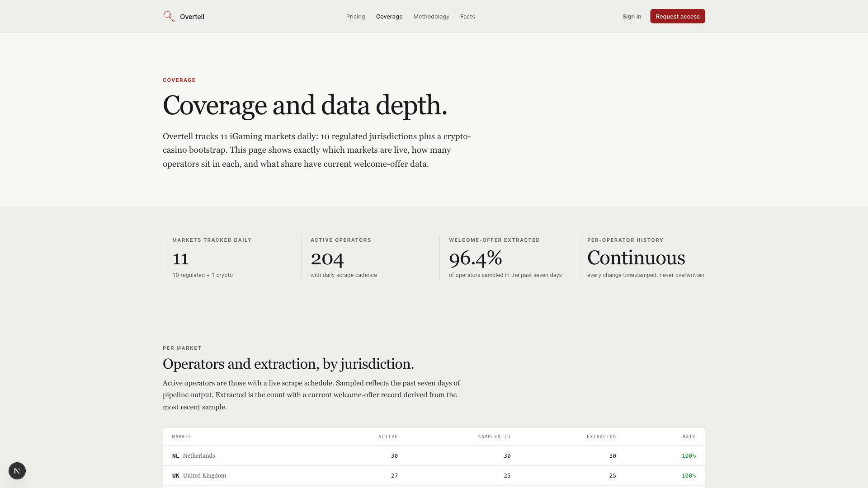This screenshot has height=488, width=868.
Task: Click the markets tracked daily 11 figure
Action: [180, 258]
